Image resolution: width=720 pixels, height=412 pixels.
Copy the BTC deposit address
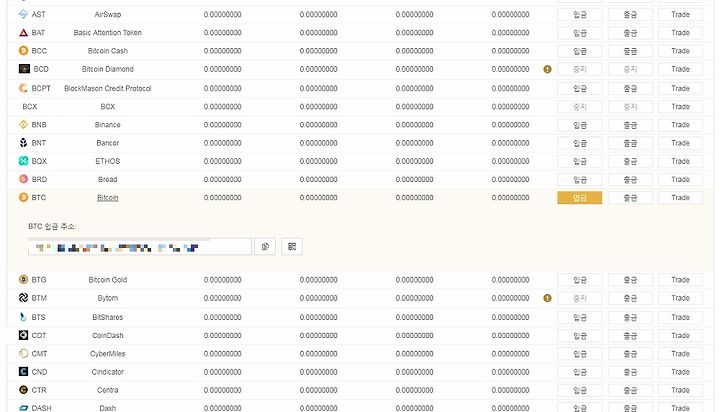tap(265, 247)
